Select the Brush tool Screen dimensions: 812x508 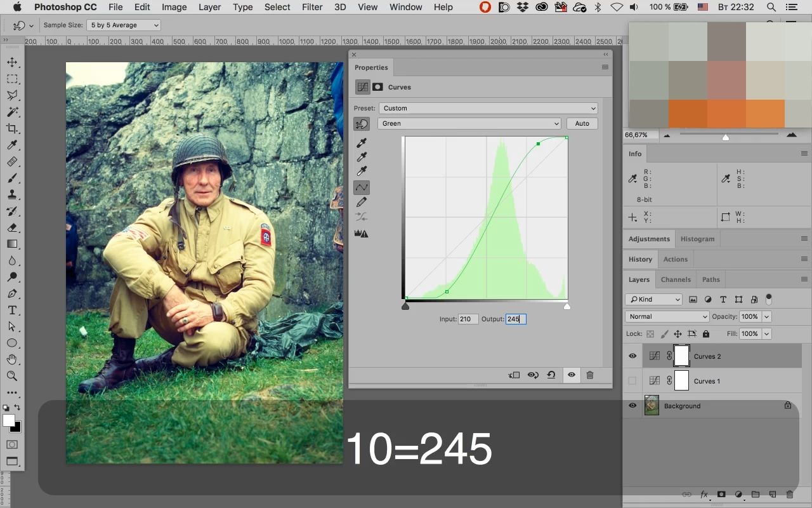tap(12, 178)
